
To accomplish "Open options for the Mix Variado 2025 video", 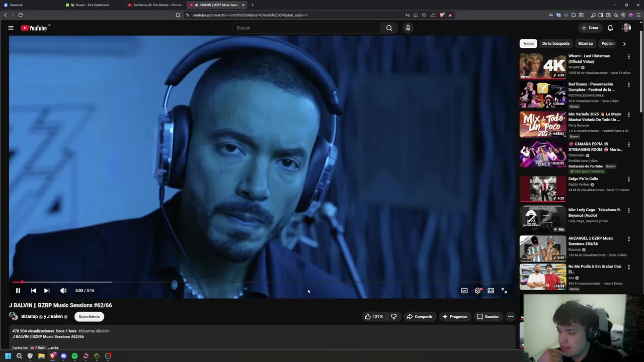I will point(628,115).
